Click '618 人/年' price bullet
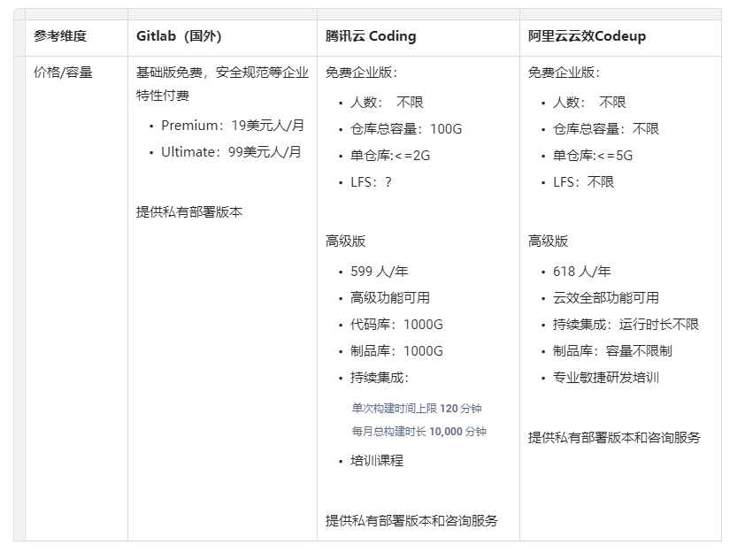745x560 pixels. pyautogui.click(x=581, y=272)
